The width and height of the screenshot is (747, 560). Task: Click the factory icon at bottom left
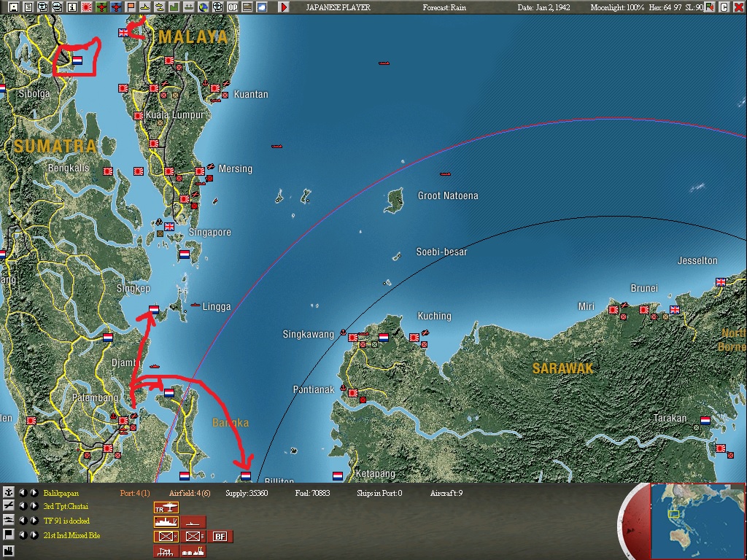pos(8,553)
